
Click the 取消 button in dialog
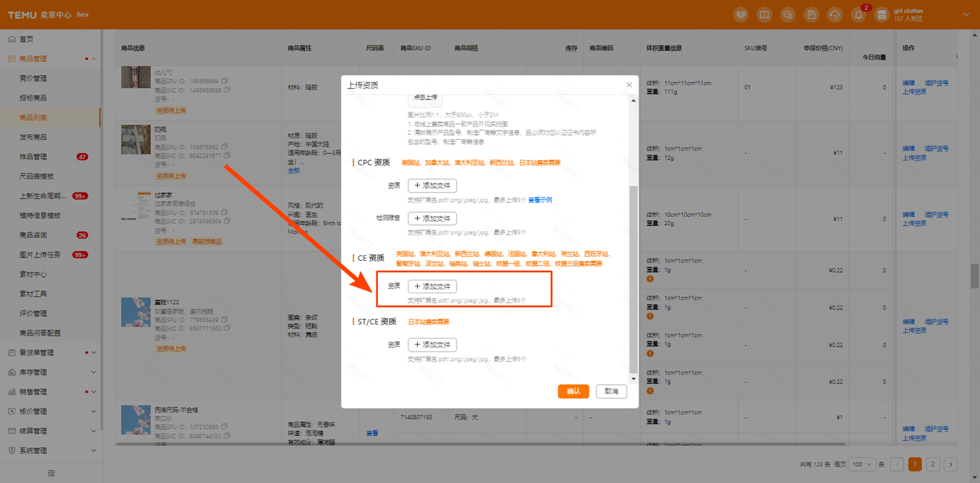611,392
